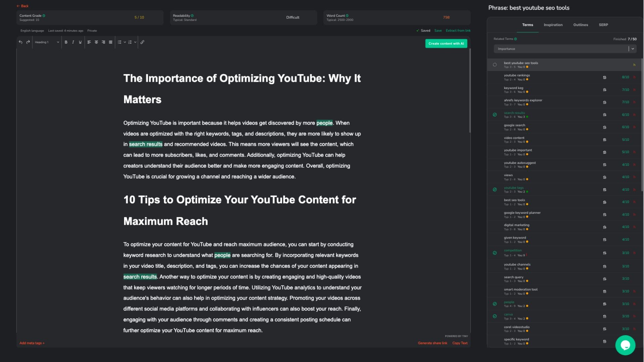Toggle the check mark beside 'search results' term

[x=495, y=115]
